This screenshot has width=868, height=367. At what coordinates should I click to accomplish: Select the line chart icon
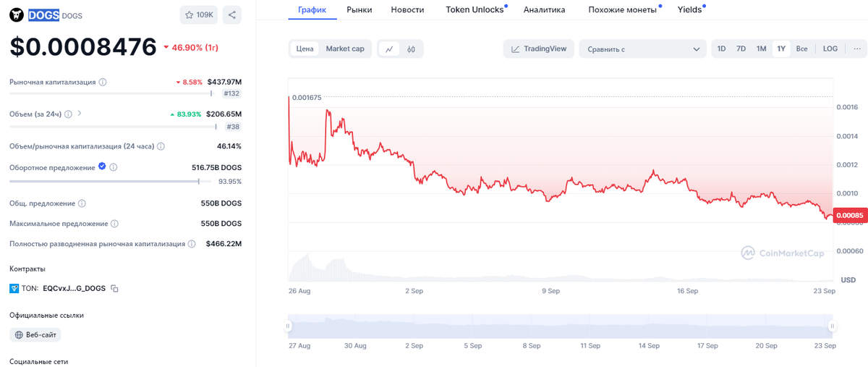389,49
